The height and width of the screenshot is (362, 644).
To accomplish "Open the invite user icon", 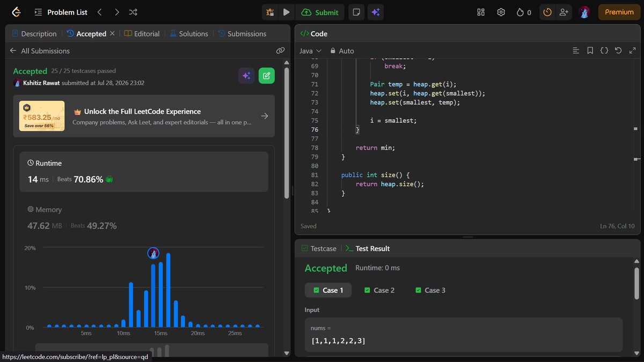I will [563, 12].
